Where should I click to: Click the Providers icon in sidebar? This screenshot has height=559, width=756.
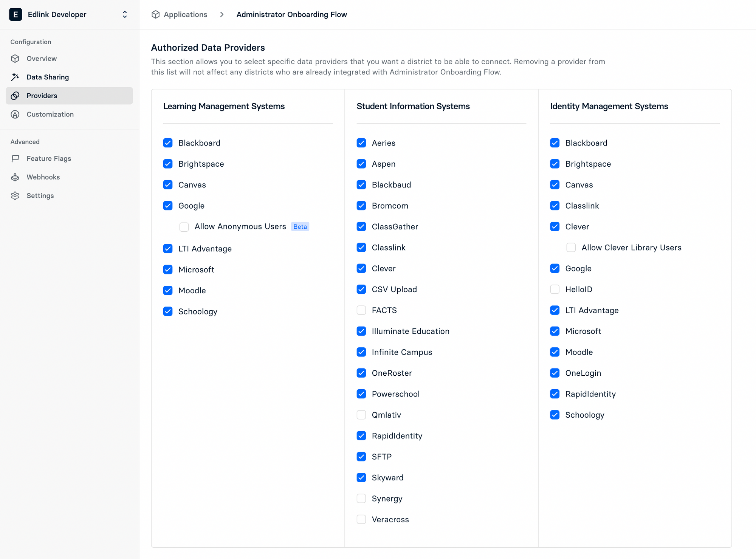point(15,96)
